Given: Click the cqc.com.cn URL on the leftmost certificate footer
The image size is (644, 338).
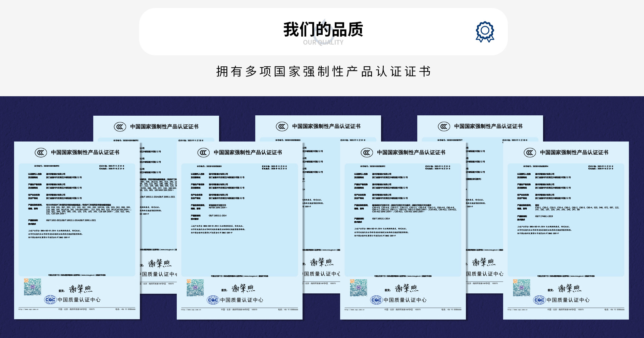Looking at the screenshot, I should pyautogui.click(x=29, y=309).
